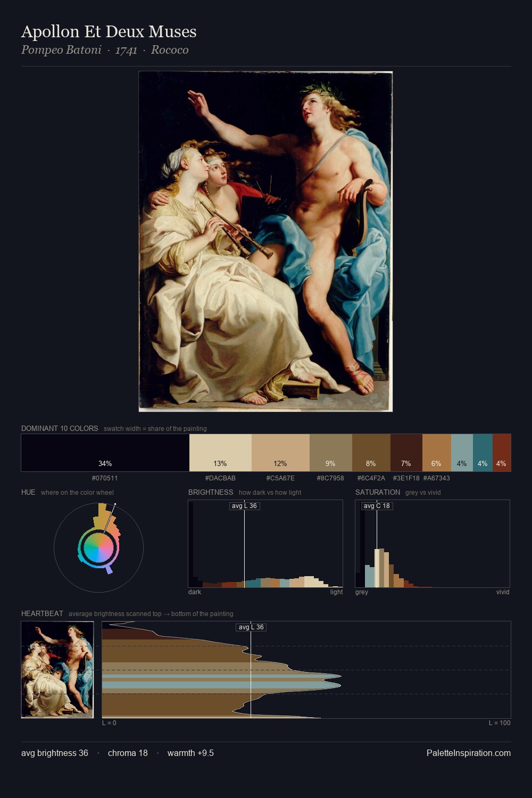The height and width of the screenshot is (798, 532).
Task: Click the HUE section heading
Action: (28, 492)
